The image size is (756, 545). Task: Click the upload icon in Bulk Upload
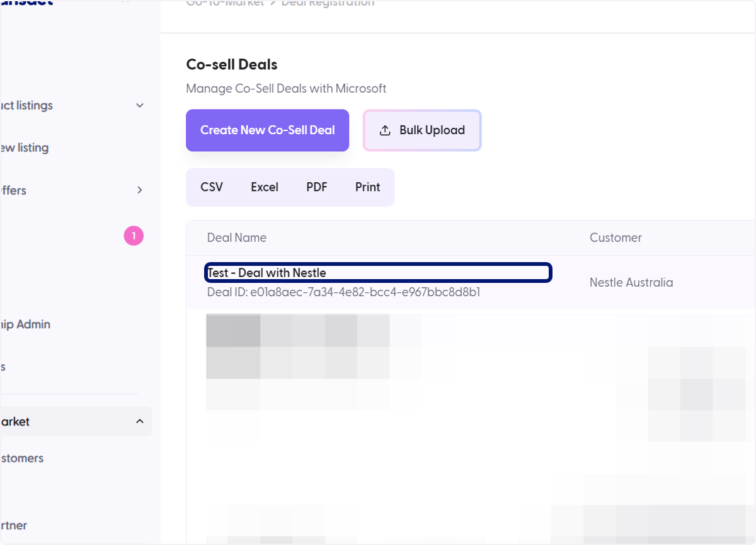pyautogui.click(x=385, y=130)
